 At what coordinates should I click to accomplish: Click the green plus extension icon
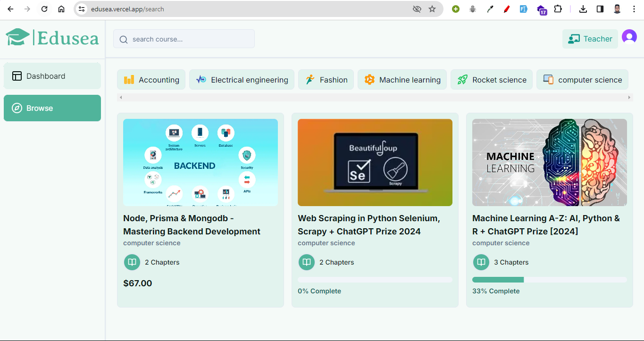(456, 9)
